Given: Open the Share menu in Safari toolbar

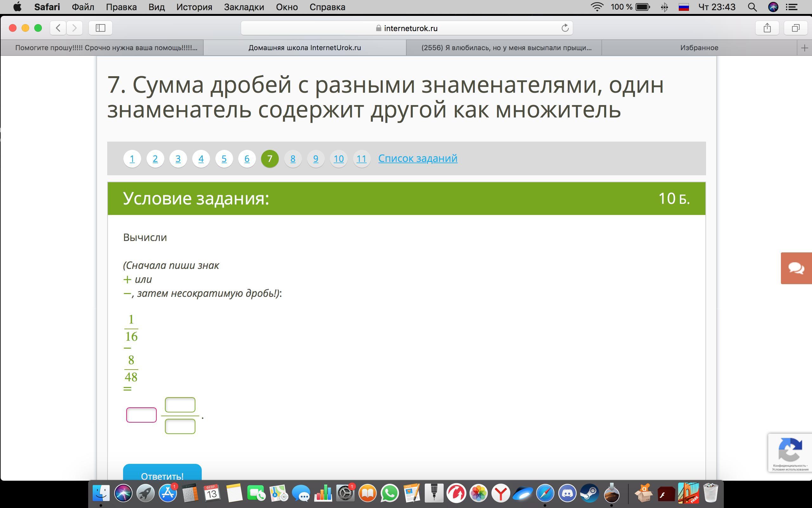Looking at the screenshot, I should click(x=767, y=28).
